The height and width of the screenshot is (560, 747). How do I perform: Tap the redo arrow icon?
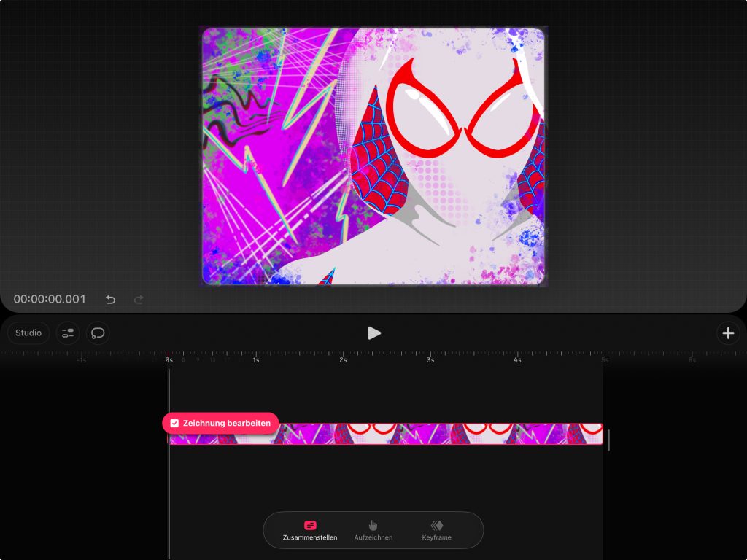tap(139, 300)
